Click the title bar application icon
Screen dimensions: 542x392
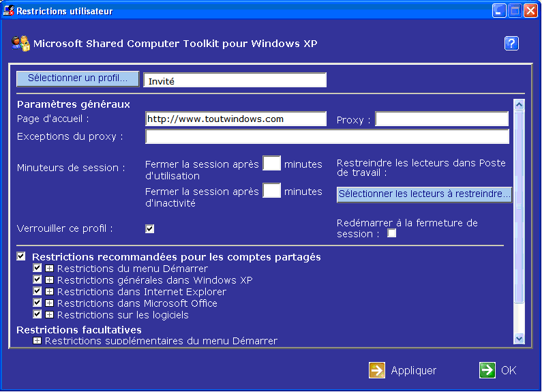[x=9, y=11]
